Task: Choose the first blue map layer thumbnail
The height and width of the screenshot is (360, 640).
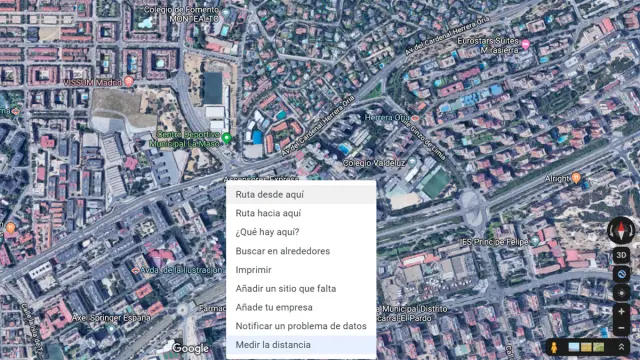Action: click(574, 347)
